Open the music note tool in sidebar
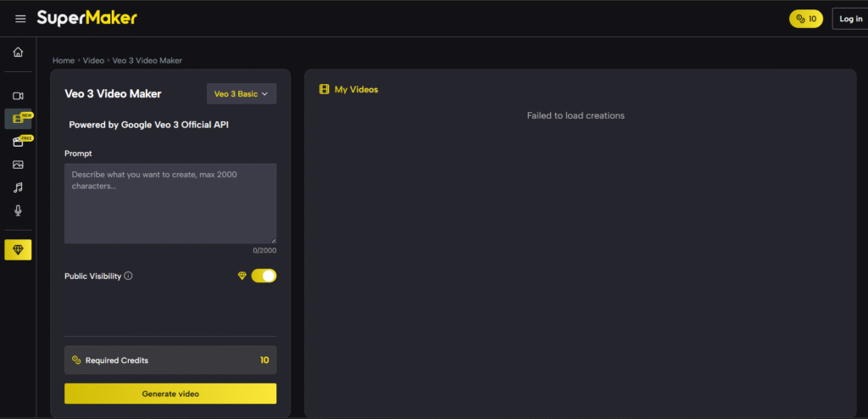The height and width of the screenshot is (419, 868). (18, 187)
